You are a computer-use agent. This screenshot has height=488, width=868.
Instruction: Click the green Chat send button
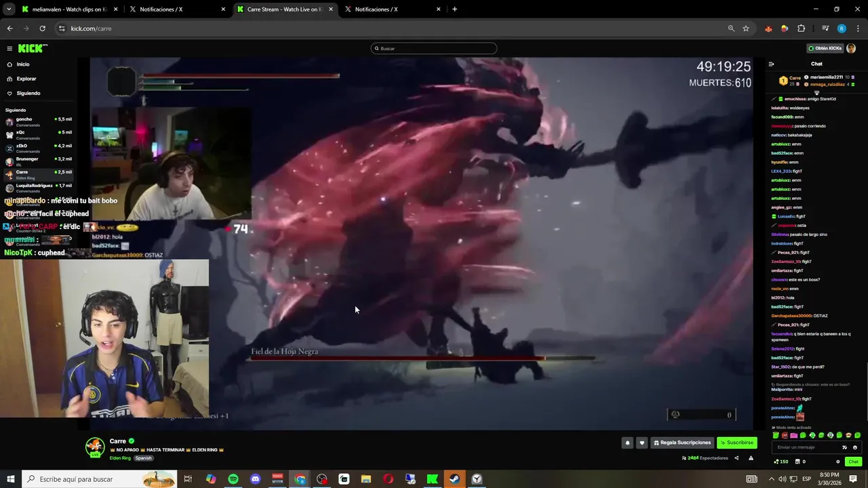click(853, 462)
